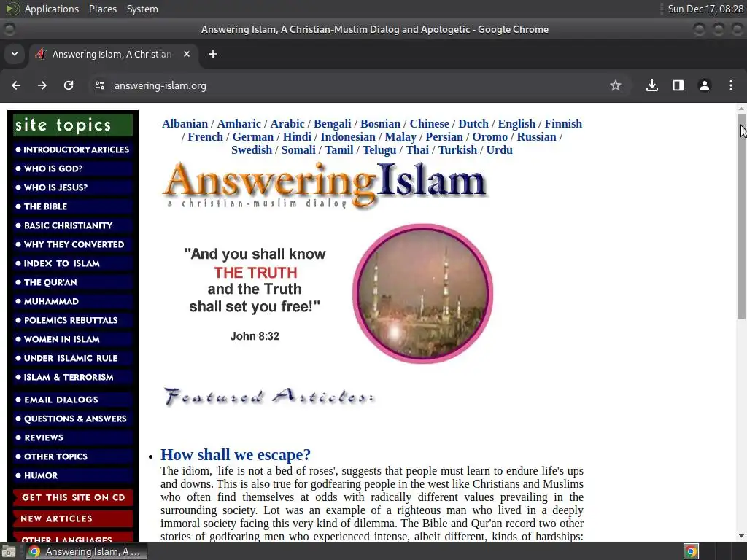Click the Chrome icon in the system tray

[692, 551]
